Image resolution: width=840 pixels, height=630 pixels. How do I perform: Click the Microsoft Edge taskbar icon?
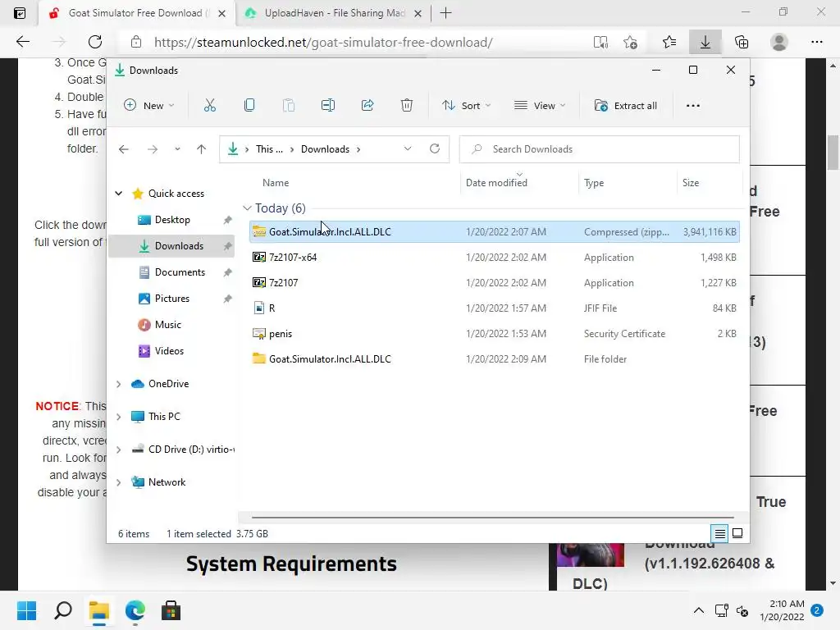tap(135, 610)
